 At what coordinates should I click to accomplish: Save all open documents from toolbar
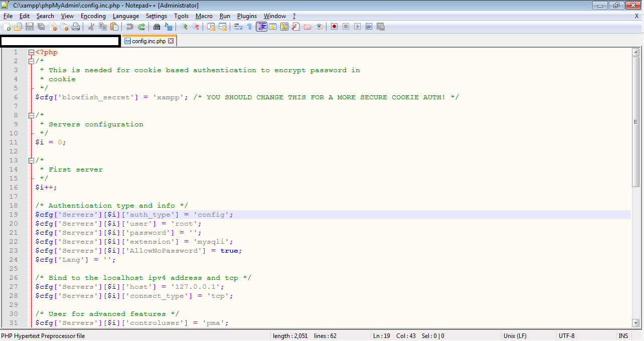41,27
